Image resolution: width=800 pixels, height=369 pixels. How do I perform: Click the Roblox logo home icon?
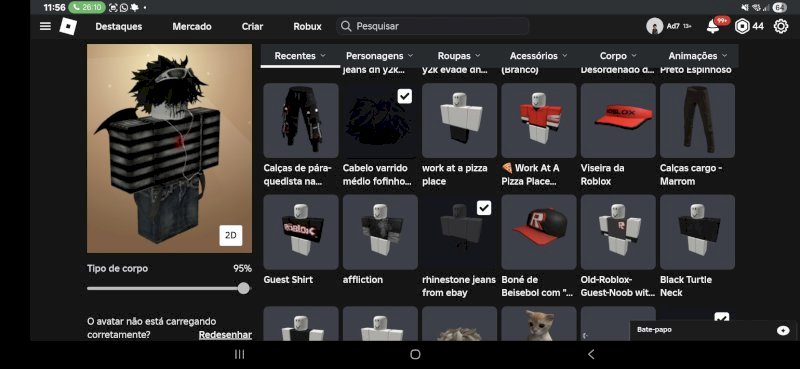pos(68,26)
